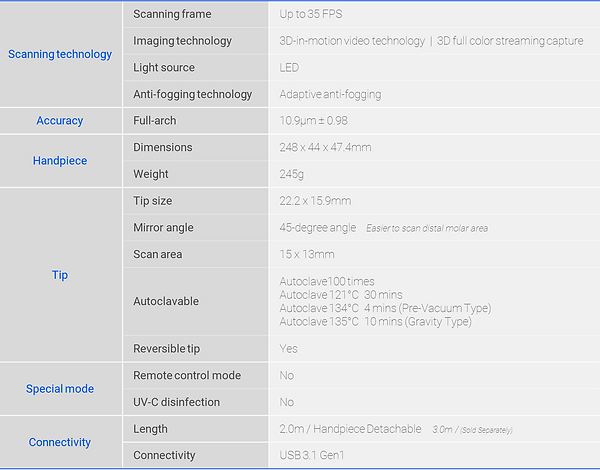Click the Scanning frame row label

tap(172, 14)
